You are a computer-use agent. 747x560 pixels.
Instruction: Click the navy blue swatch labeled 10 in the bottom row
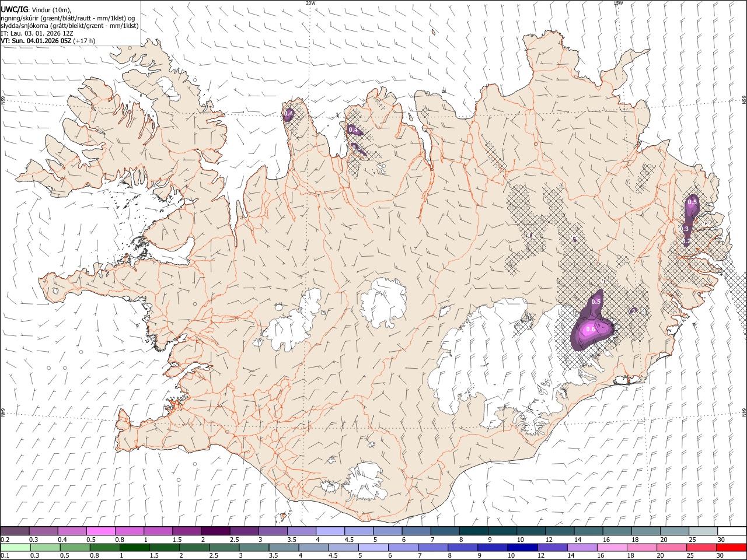pos(522,548)
